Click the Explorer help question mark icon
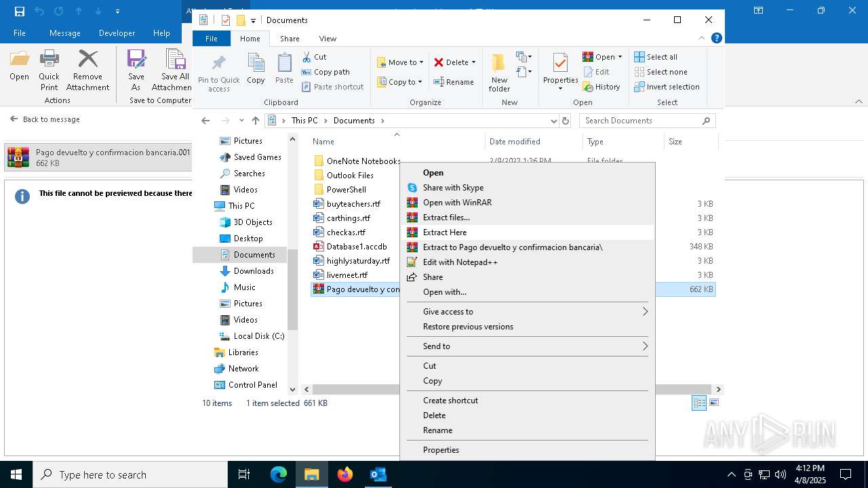Viewport: 868px width, 488px height. coord(717,38)
